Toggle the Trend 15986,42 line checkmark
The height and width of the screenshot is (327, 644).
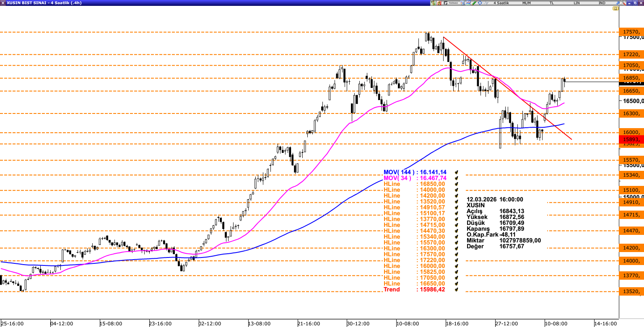[x=456, y=289]
